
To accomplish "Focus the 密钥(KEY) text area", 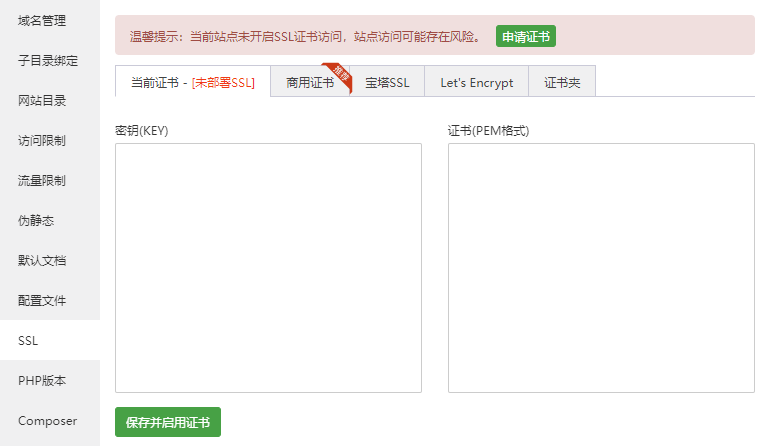I will coord(268,268).
